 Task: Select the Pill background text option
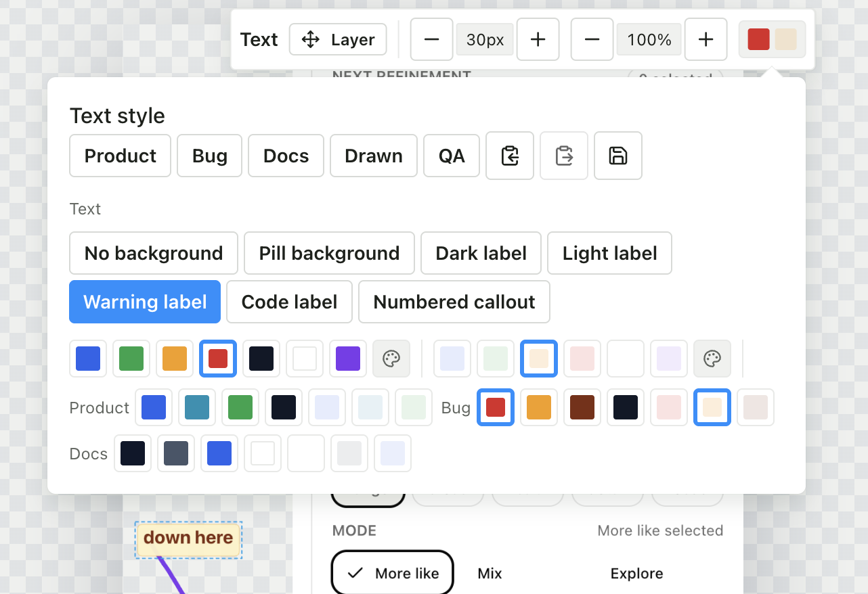[x=329, y=253]
